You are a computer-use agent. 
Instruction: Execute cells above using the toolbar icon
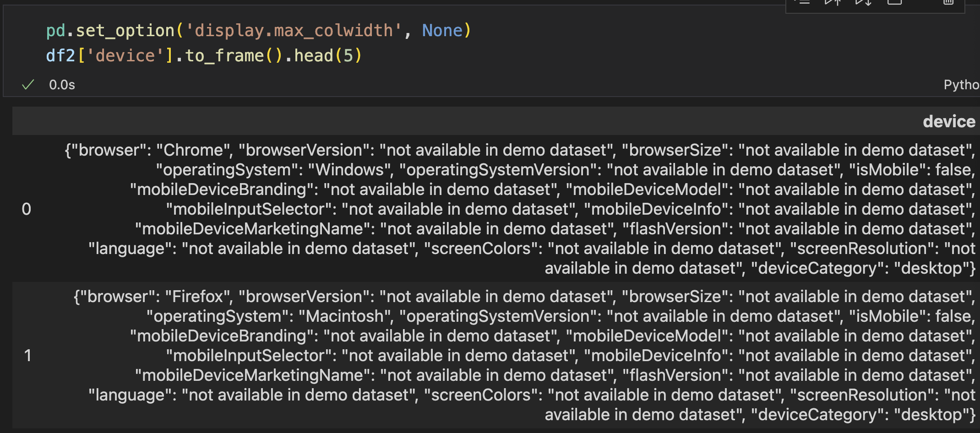(x=833, y=2)
